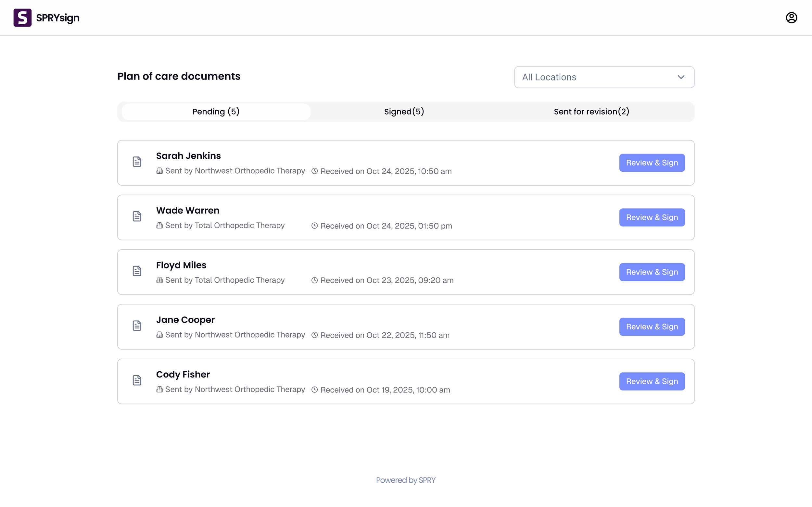Open the Sent for revision(2) tab
The image size is (812, 507).
tap(591, 112)
